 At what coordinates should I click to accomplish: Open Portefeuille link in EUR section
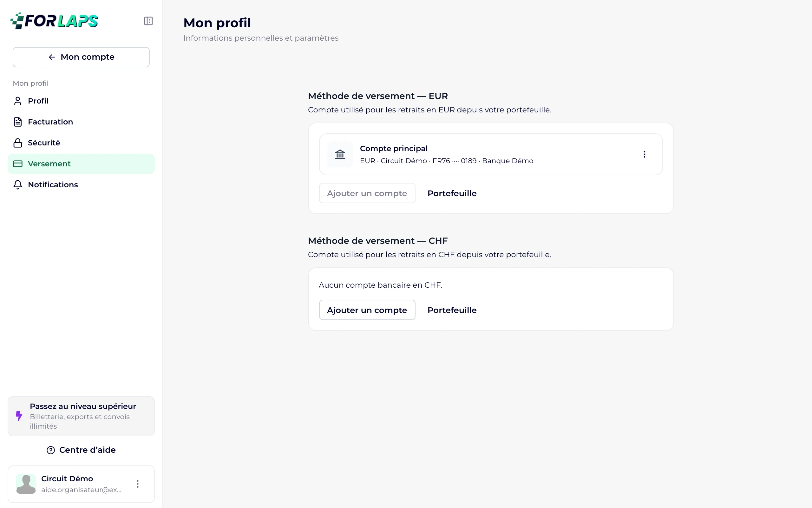452,193
